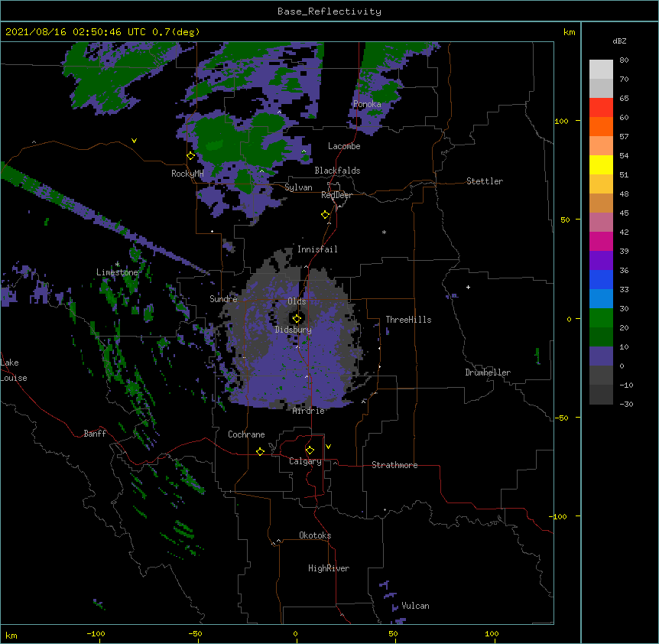The image size is (659, 644).
Task: Pick the bright green 30-20 dBZ swatch
Action: [x=601, y=318]
